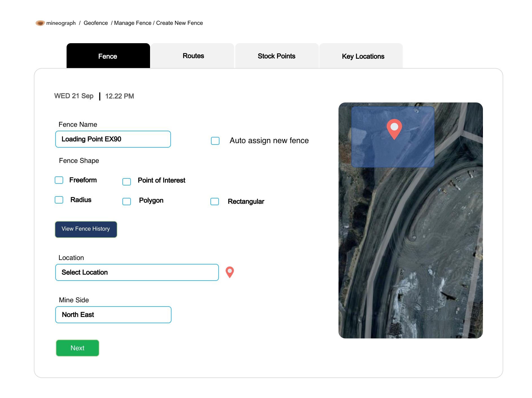Click the Fence Name input field
The image size is (532, 398).
click(113, 139)
